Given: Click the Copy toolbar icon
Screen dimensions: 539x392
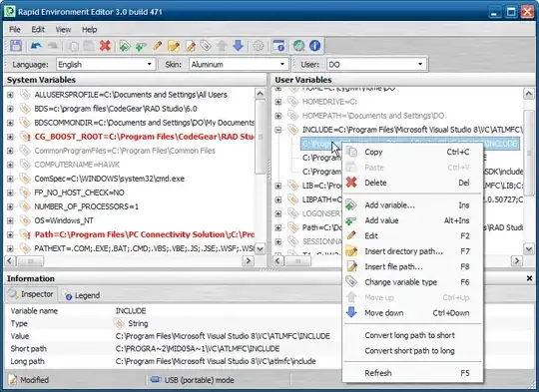Looking at the screenshot, I should (x=73, y=46).
